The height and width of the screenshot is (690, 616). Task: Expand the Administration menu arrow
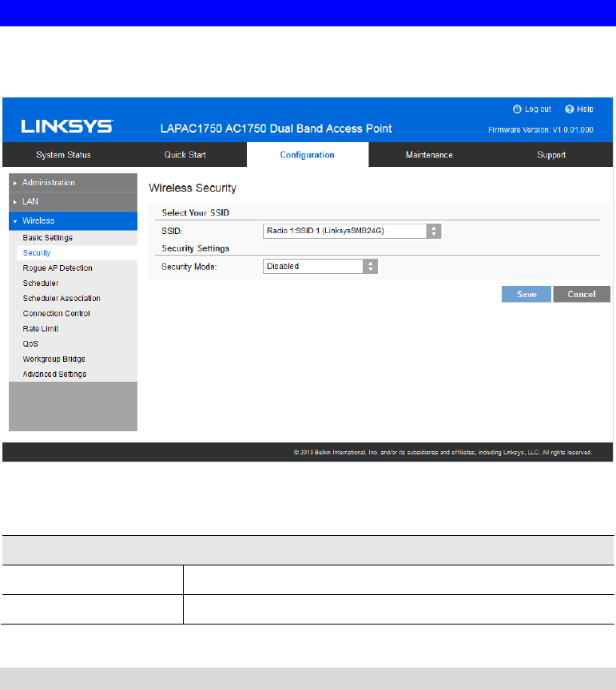(15, 183)
